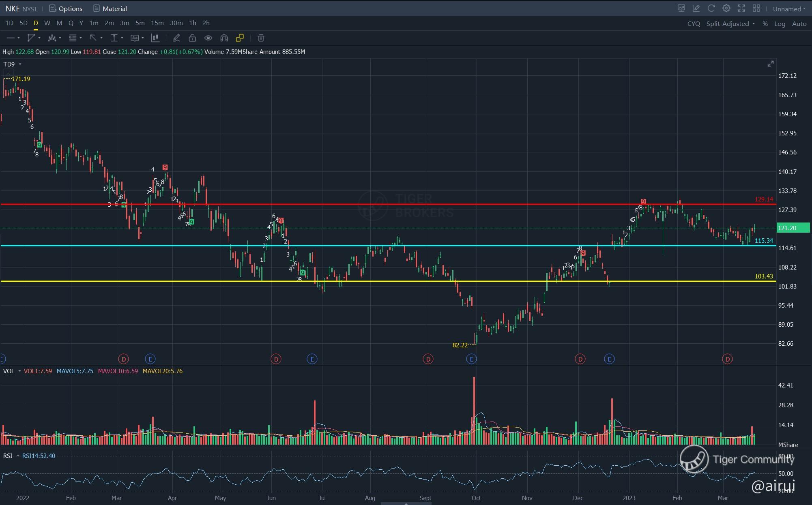Select the pencil freehand drawing tool
This screenshot has width=812, height=505.
click(x=176, y=38)
